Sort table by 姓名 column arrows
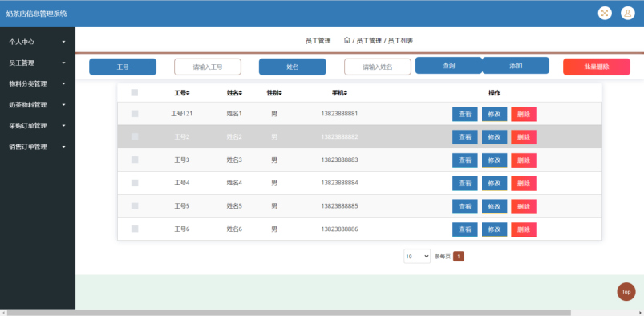 click(241, 93)
